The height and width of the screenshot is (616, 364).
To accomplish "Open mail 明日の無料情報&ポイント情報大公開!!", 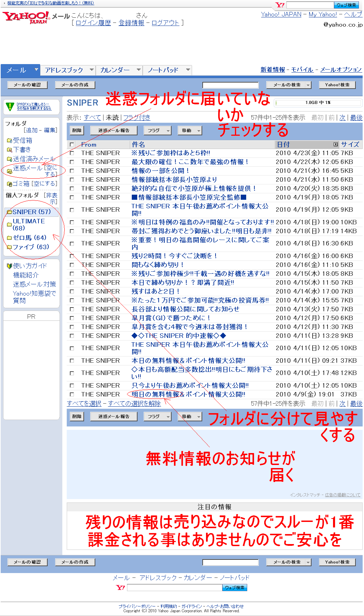I will click(x=188, y=394).
